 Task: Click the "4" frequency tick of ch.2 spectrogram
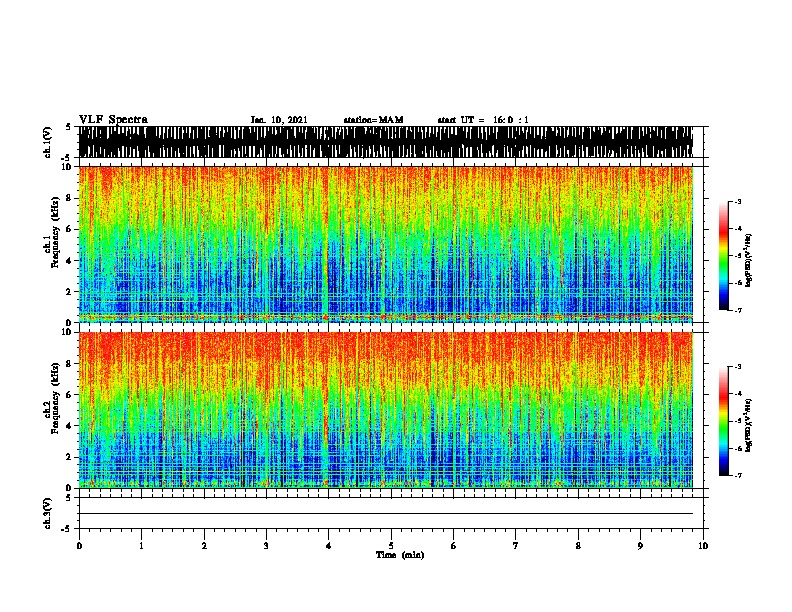click(x=70, y=426)
